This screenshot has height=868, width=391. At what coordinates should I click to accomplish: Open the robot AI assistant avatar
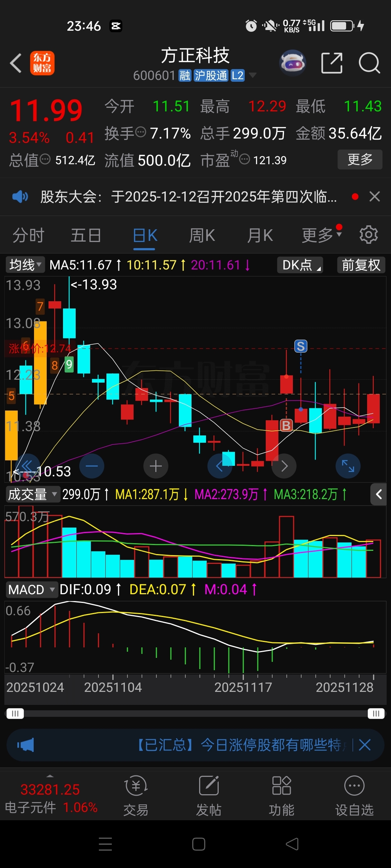click(293, 63)
